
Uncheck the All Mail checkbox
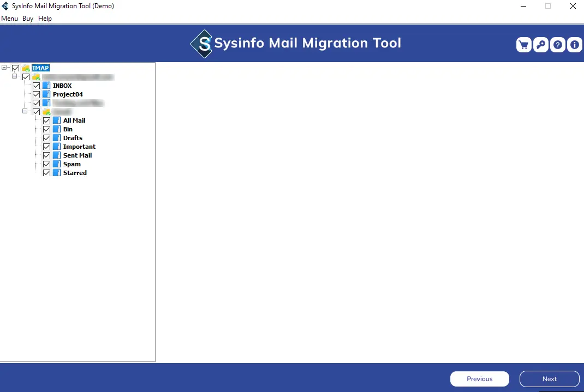[x=46, y=120]
